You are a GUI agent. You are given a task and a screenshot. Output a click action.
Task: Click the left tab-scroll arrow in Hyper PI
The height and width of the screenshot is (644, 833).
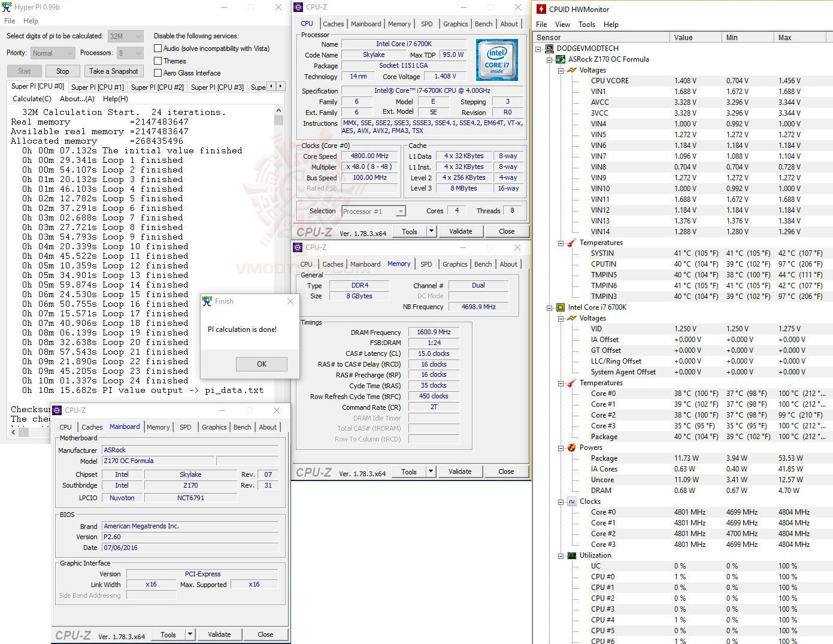pyautogui.click(x=271, y=86)
